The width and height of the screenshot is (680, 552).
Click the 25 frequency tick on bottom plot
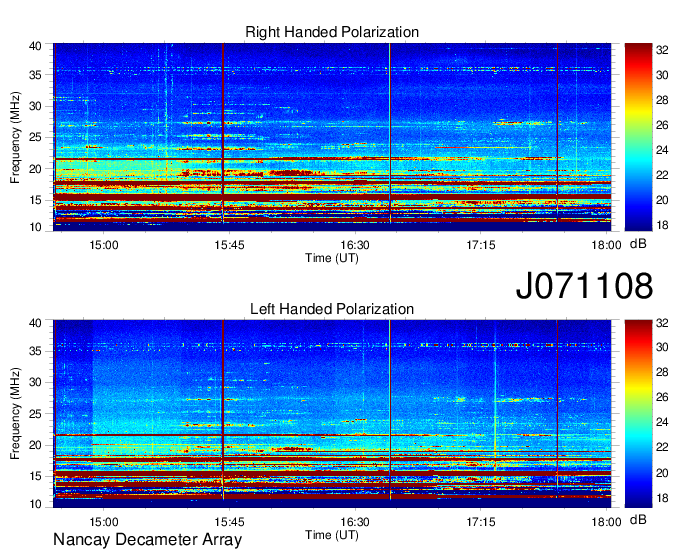point(35,414)
